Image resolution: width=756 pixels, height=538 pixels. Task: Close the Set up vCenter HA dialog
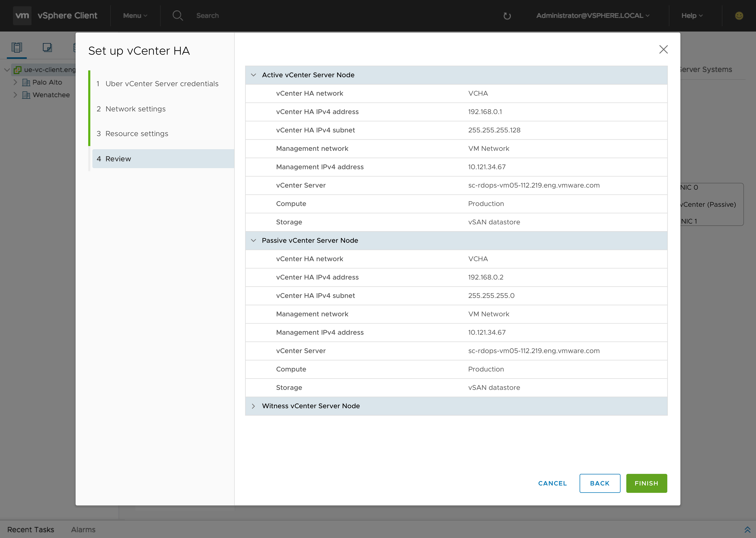(x=663, y=49)
